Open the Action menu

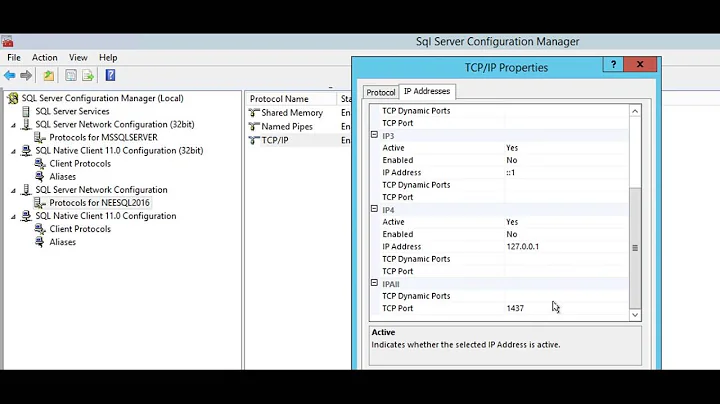coord(45,58)
